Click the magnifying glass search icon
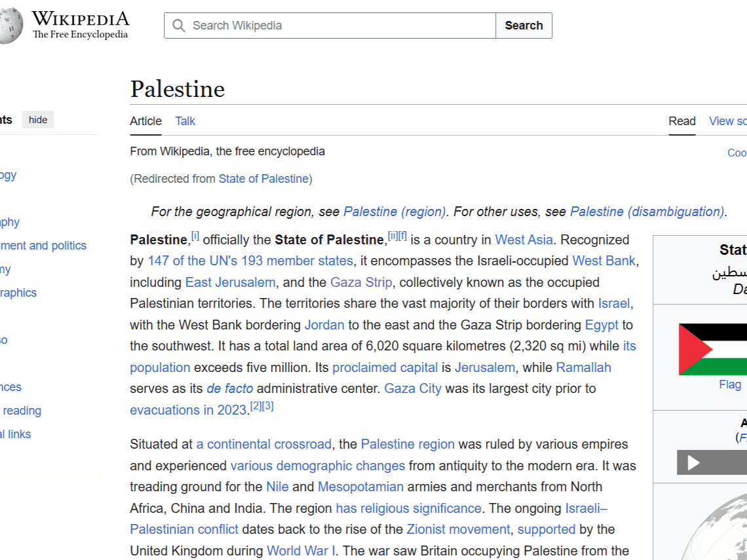Viewport: 747px width, 560px height. point(178,25)
